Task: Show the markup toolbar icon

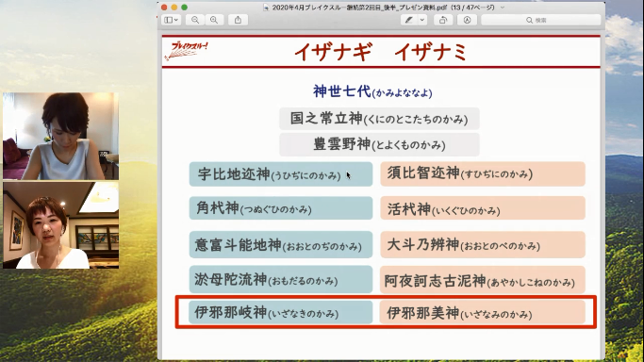Action: 467,20
